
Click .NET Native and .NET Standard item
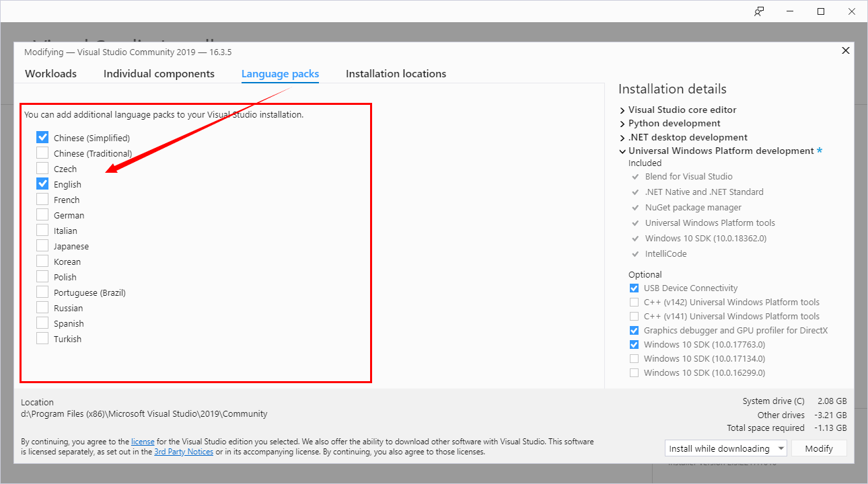coord(704,192)
